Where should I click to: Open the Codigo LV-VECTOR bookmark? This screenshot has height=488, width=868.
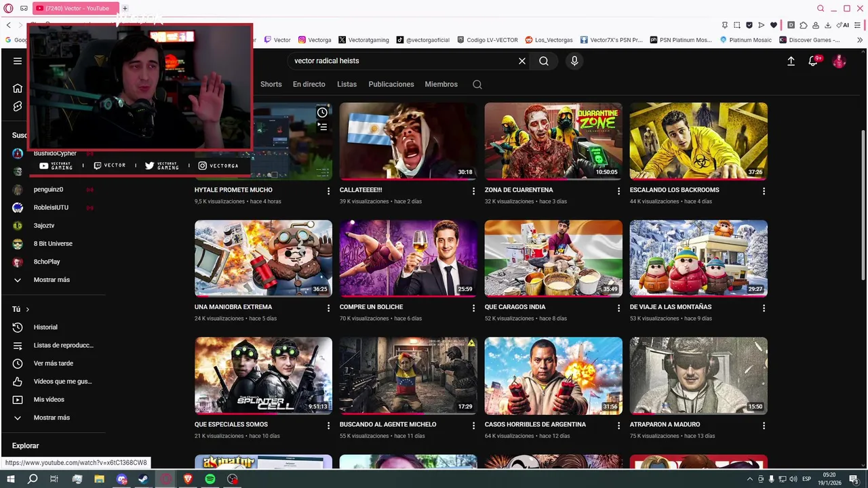(488, 40)
